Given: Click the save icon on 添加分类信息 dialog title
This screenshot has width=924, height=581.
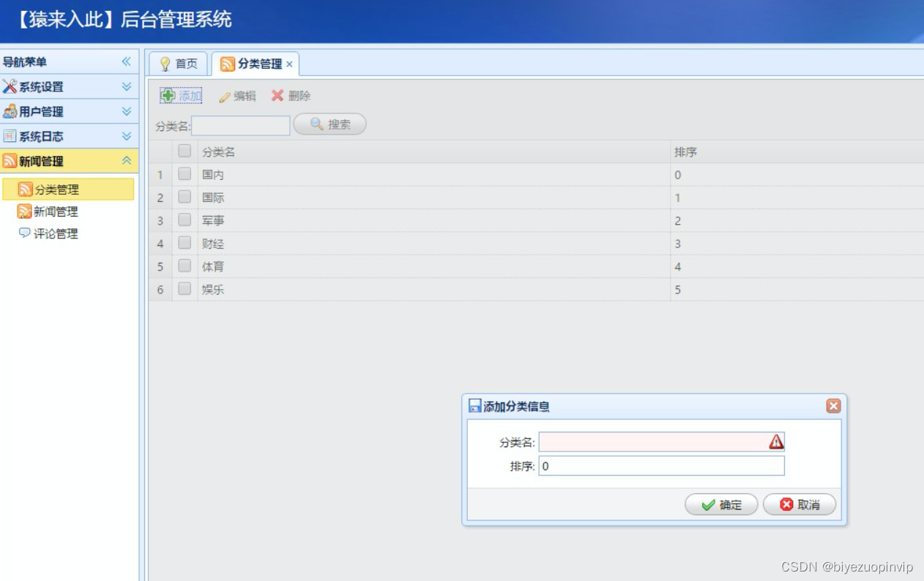Looking at the screenshot, I should pyautogui.click(x=473, y=405).
